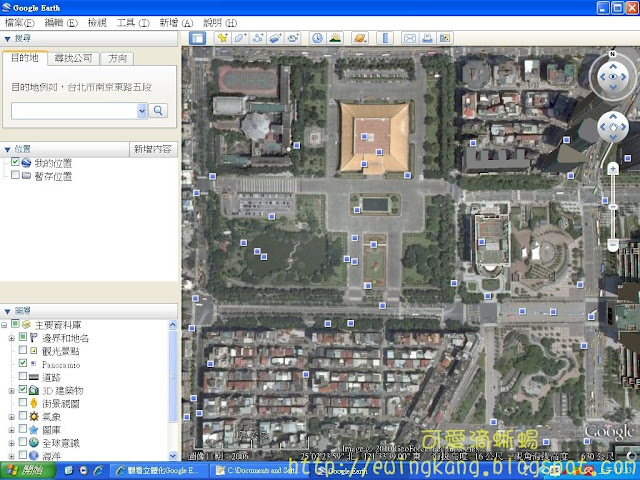Click the look-around eye compass control
Screen dimensions: 640x480
pyautogui.click(x=613, y=77)
